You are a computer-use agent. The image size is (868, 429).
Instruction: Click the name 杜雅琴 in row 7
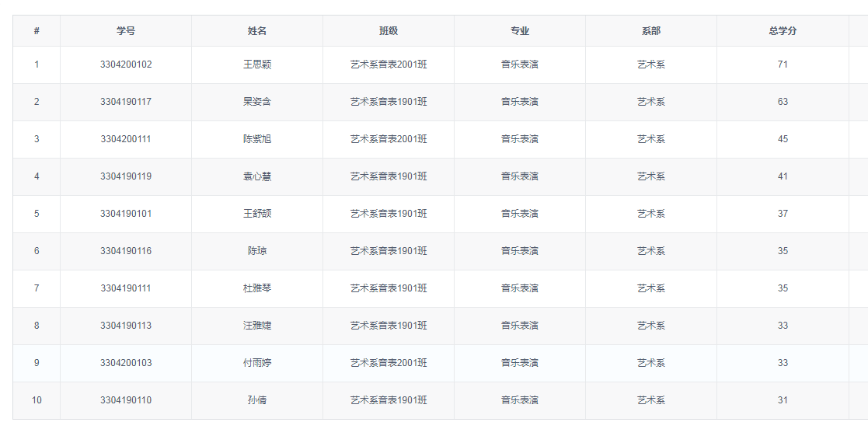[x=257, y=288]
